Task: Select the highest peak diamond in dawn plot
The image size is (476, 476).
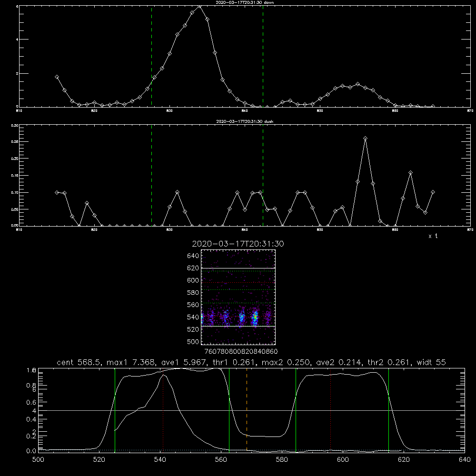Action: [x=199, y=6]
